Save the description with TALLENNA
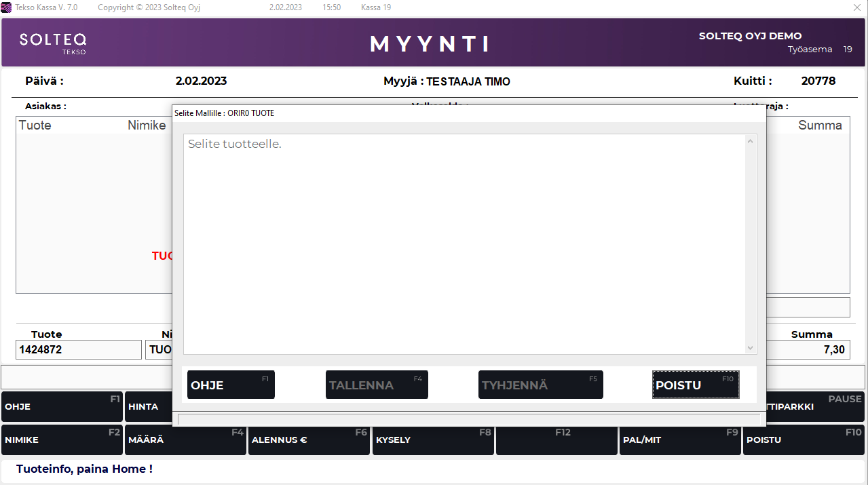The width and height of the screenshot is (868, 485). point(377,385)
